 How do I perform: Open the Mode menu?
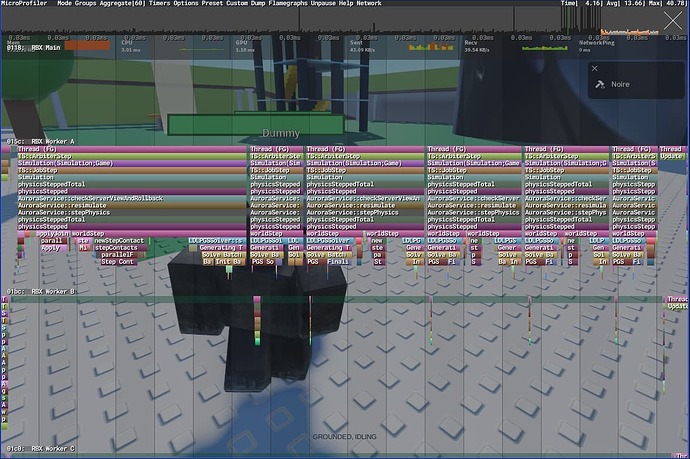64,3
